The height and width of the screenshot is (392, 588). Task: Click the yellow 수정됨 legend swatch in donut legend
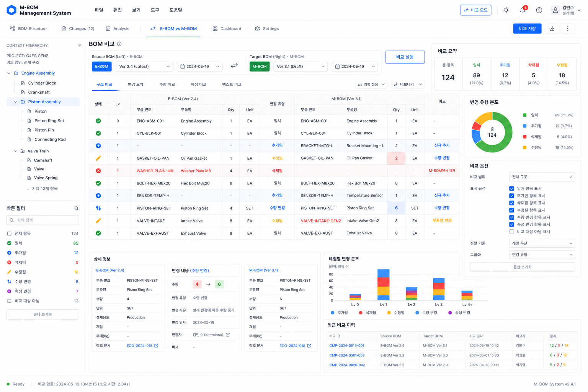pyautogui.click(x=524, y=147)
